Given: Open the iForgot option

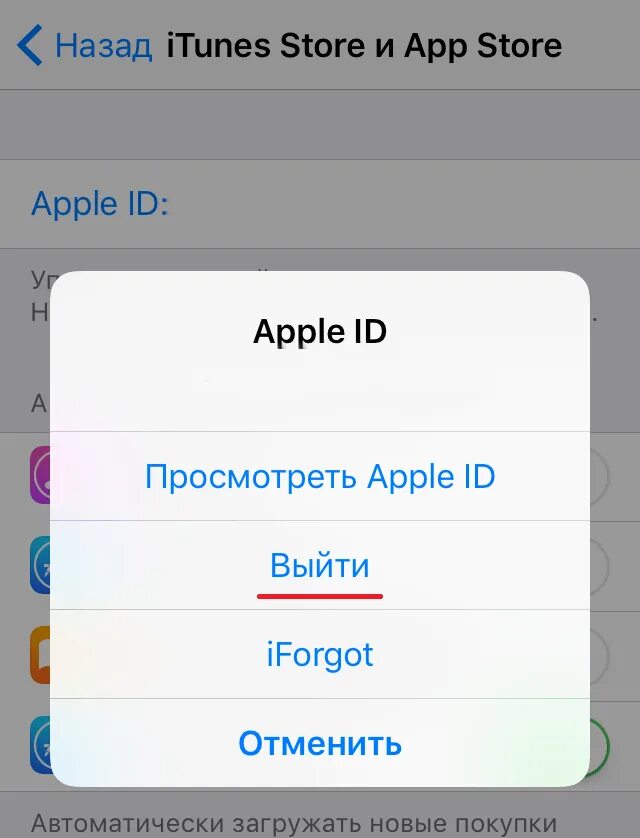Looking at the screenshot, I should [x=320, y=654].
